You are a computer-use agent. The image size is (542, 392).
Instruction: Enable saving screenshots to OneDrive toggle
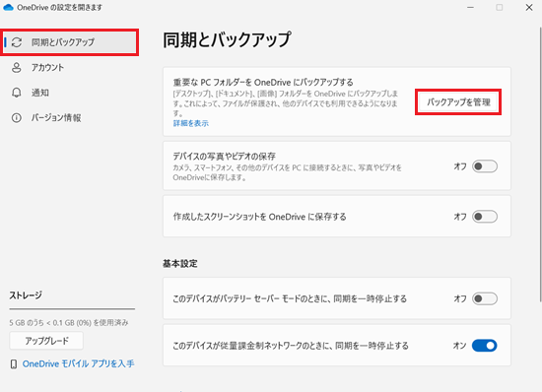click(x=485, y=217)
